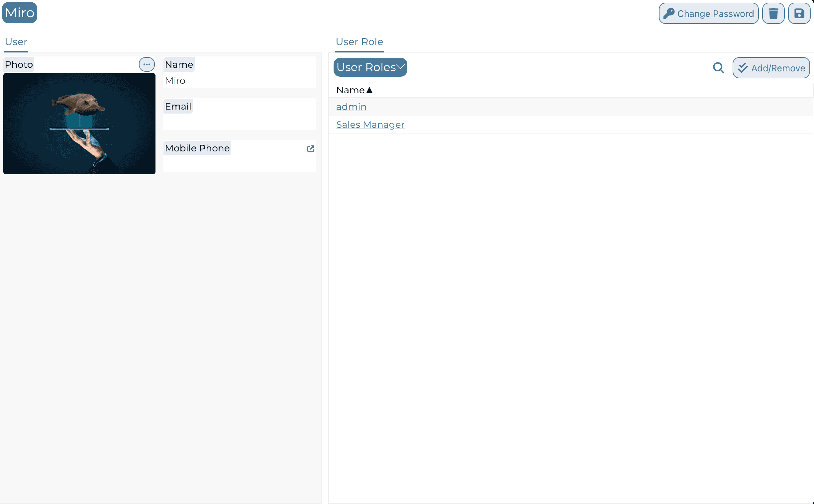
Task: Click the Name field containing Miro
Action: pos(240,80)
